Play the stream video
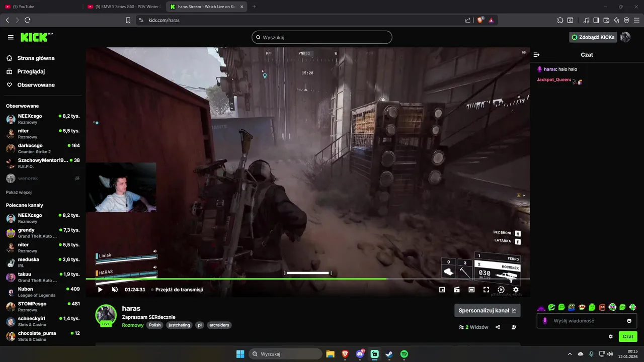644x362 pixels. point(100,290)
